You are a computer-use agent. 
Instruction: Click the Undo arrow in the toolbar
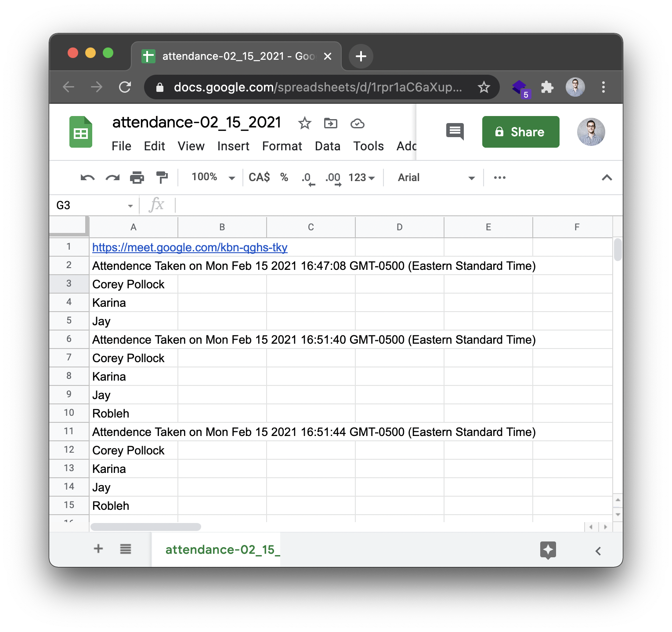coord(87,178)
